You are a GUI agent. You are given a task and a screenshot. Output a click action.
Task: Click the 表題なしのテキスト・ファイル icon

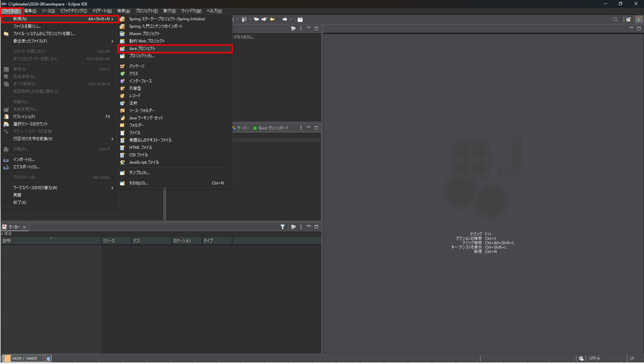click(123, 140)
